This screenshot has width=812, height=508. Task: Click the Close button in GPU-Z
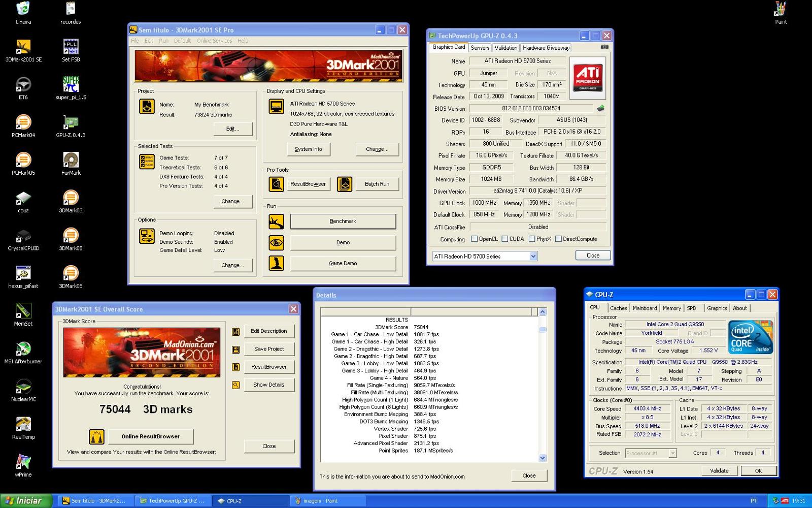click(593, 256)
